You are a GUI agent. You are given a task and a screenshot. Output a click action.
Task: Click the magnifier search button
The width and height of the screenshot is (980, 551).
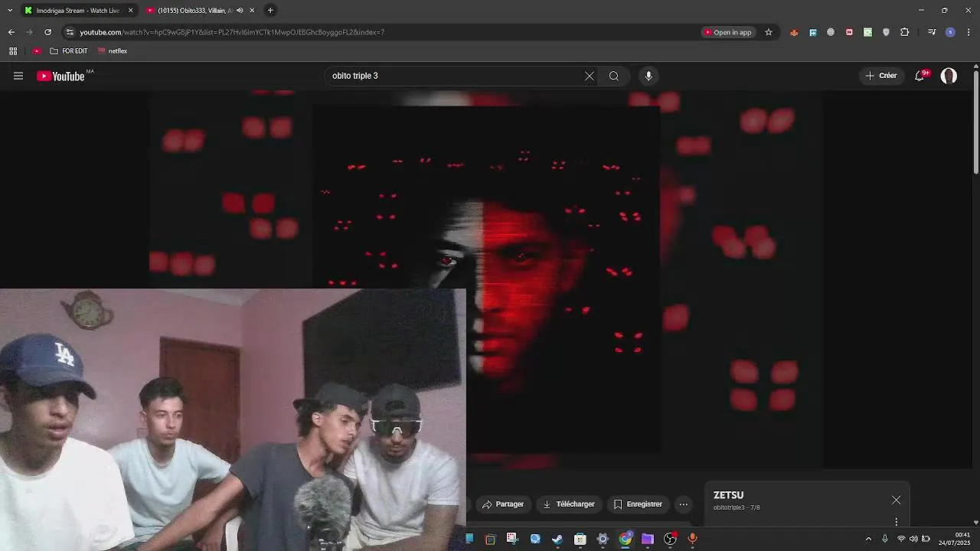click(x=614, y=76)
